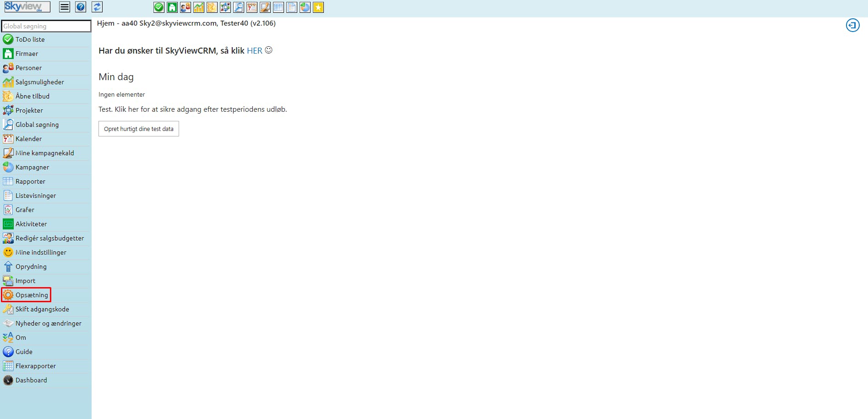
Task: Click the yellow star favorites toolbar icon
Action: click(318, 7)
